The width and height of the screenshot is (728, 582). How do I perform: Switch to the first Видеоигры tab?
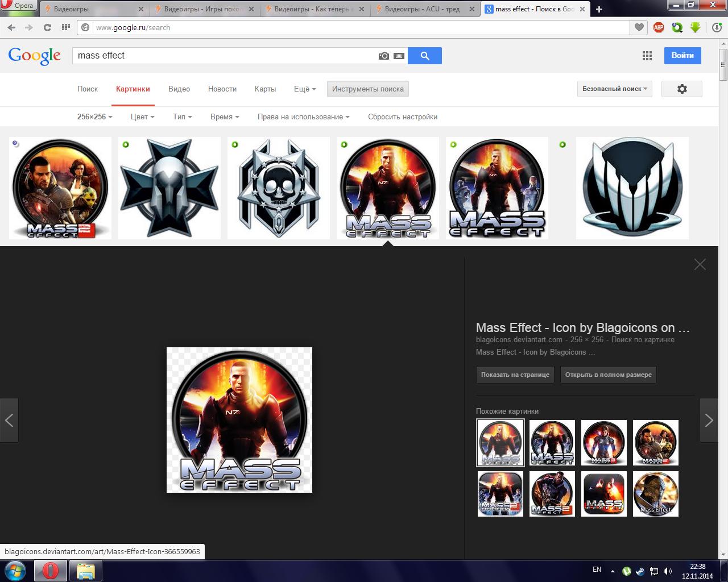[x=94, y=9]
